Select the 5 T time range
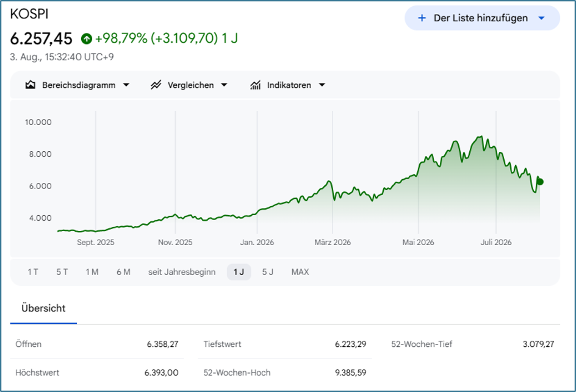The height and width of the screenshot is (392, 576). coord(62,272)
